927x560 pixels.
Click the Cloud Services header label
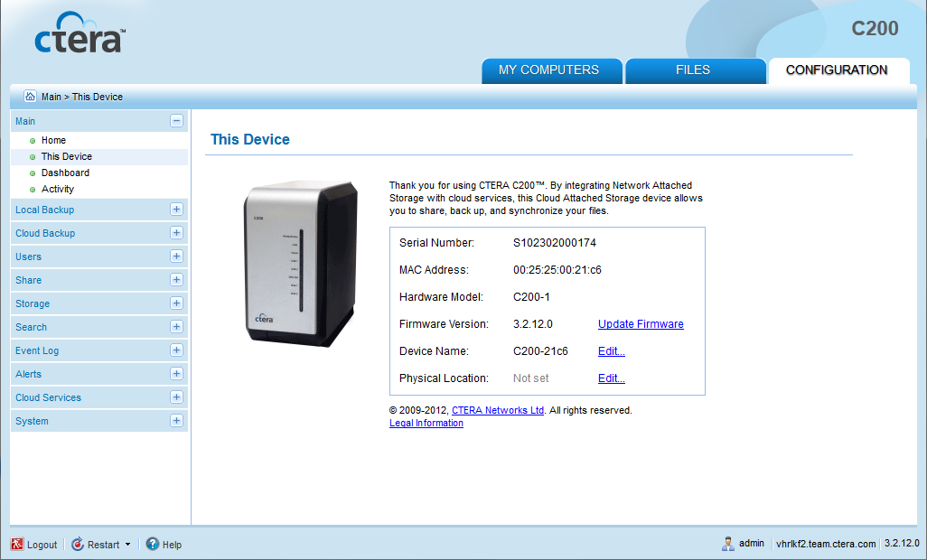48,397
